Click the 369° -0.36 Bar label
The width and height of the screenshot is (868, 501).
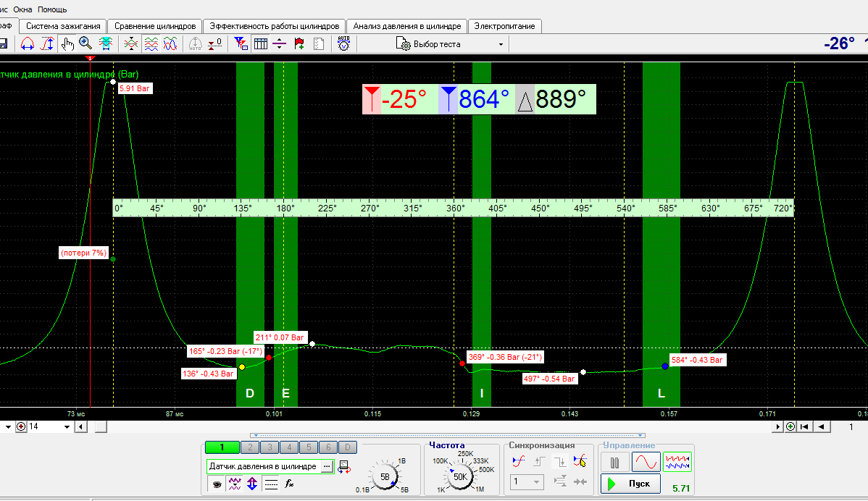click(x=505, y=357)
